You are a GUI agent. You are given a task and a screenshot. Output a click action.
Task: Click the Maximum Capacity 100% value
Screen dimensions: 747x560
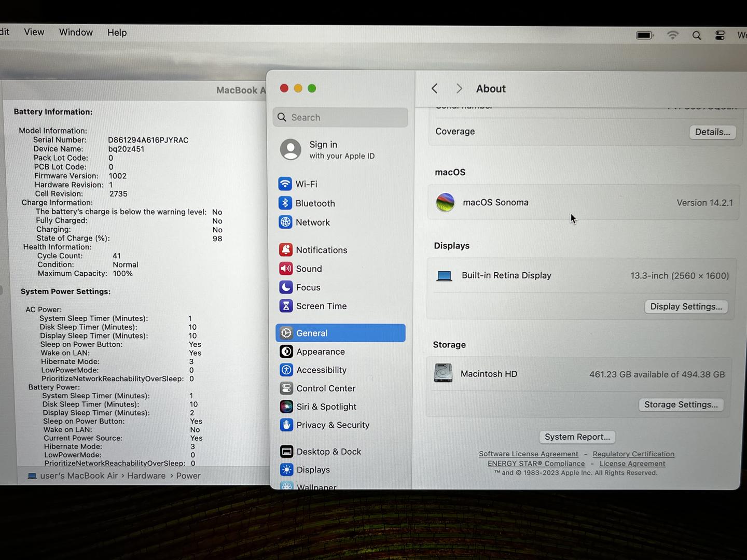[123, 273]
